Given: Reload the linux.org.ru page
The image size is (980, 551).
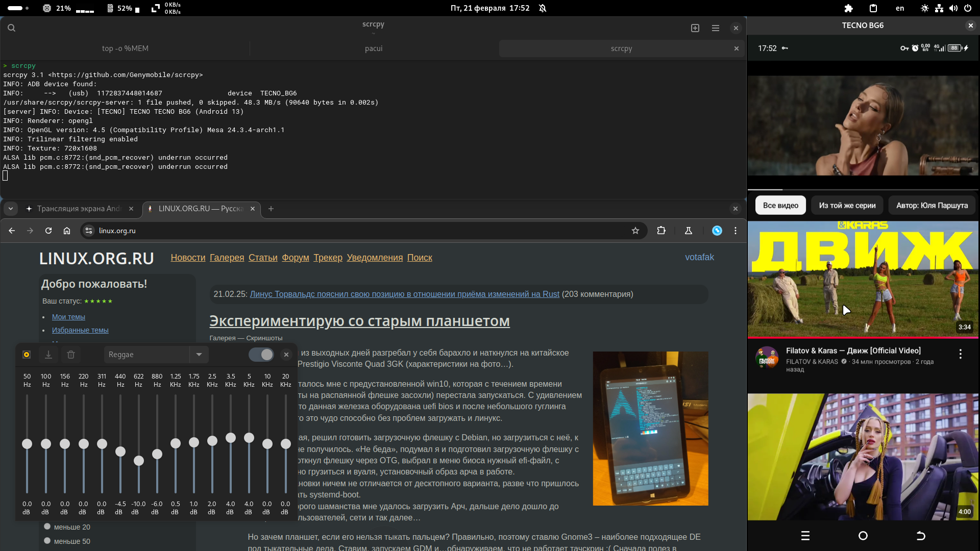Looking at the screenshot, I should [48, 231].
